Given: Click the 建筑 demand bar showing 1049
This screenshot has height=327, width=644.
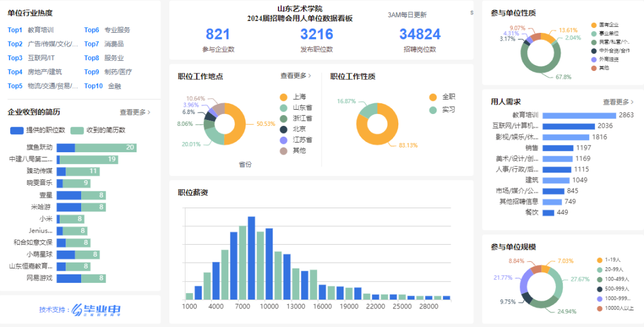Looking at the screenshot, I should (x=556, y=180).
